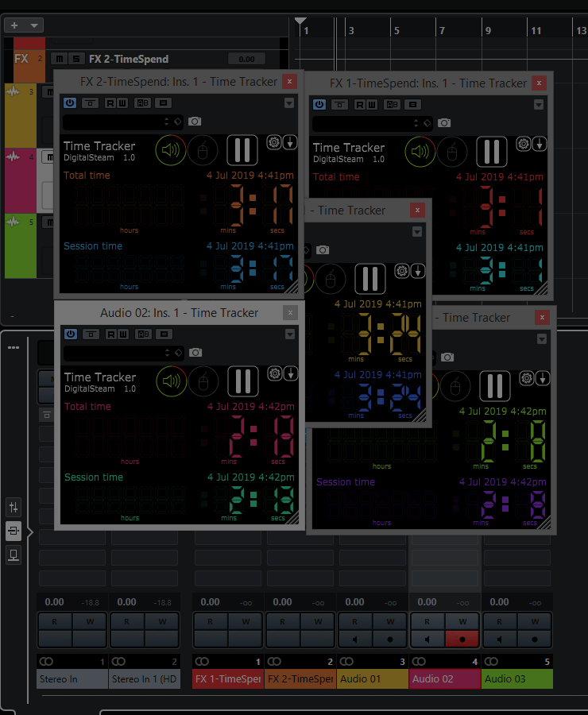Open Audio 02 plugin functions menu arrow
This screenshot has width=588, height=715.
coord(290,334)
